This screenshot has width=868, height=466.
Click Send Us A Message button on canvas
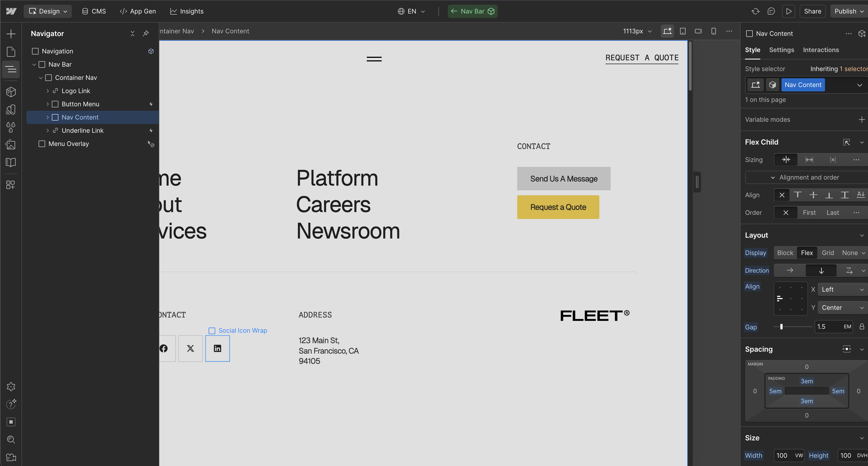coord(564,179)
